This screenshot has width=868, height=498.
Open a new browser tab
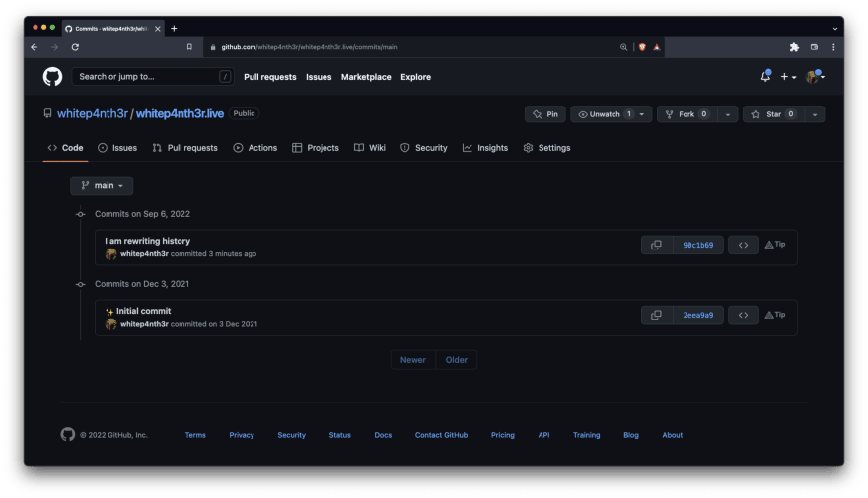pos(174,29)
